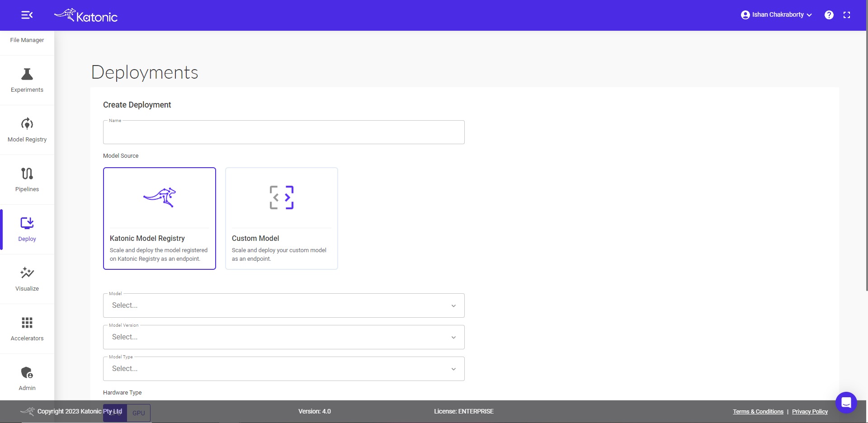Expand the Model select dropdown

click(284, 305)
